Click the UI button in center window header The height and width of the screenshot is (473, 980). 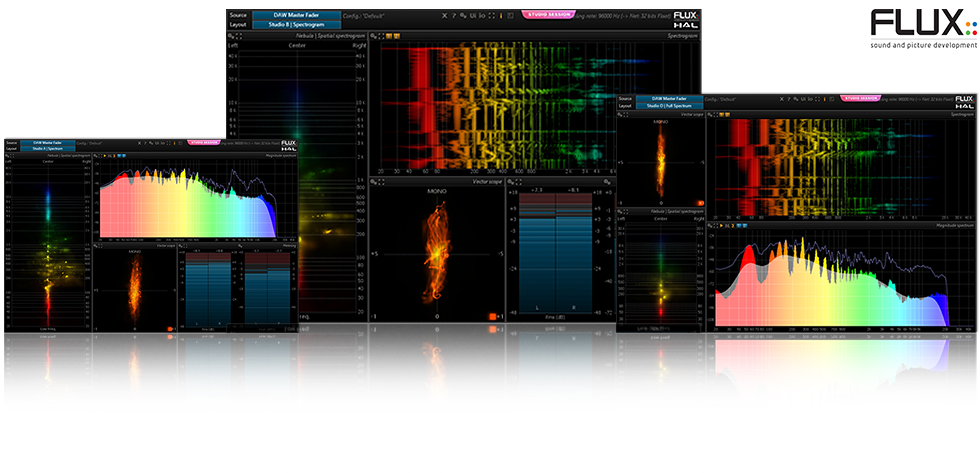(473, 16)
